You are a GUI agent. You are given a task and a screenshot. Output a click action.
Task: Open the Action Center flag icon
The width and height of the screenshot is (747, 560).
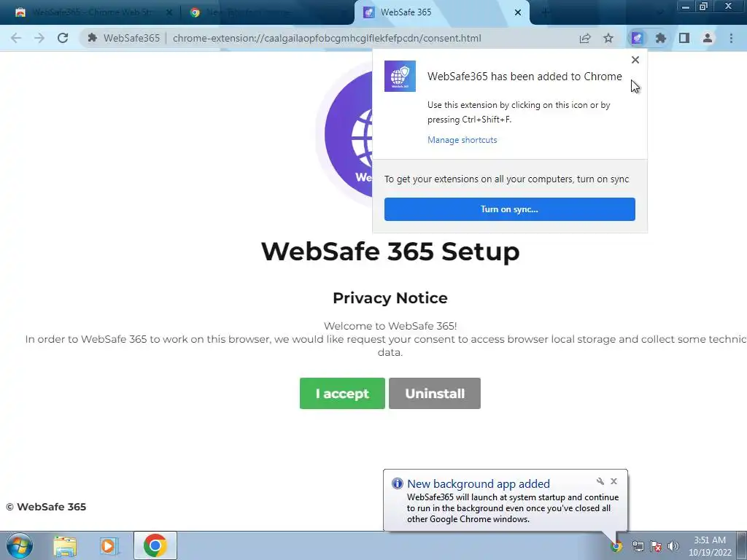(x=656, y=546)
